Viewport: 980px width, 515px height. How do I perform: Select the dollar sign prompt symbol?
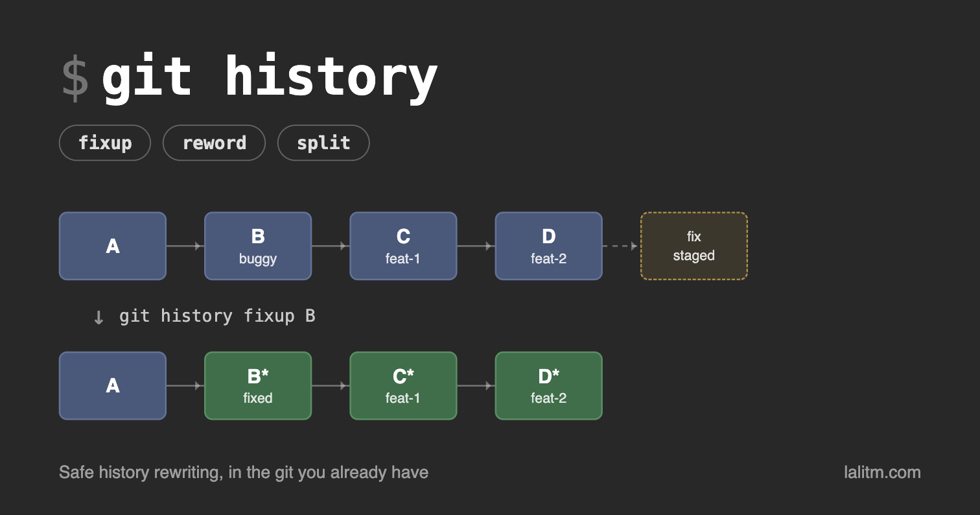click(x=75, y=79)
